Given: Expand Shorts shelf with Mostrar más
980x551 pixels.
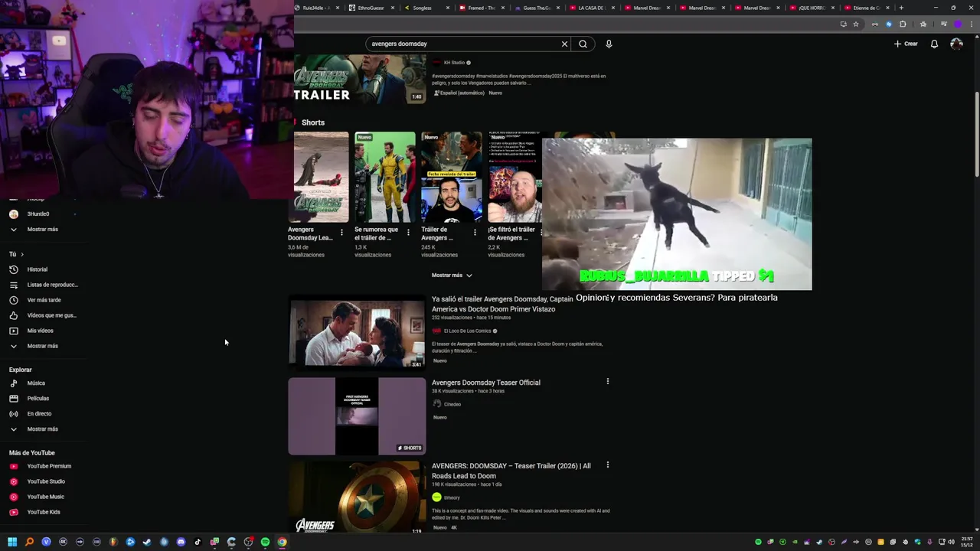Looking at the screenshot, I should (x=452, y=275).
